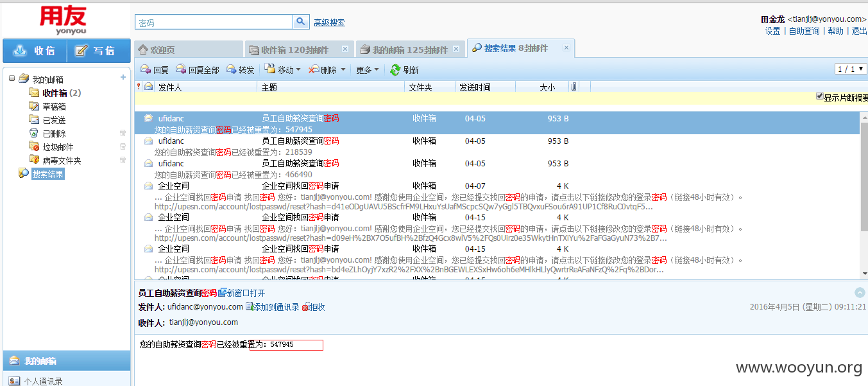The image size is (868, 386).
Task: Click the 删除 delete icon
Action: [314, 69]
